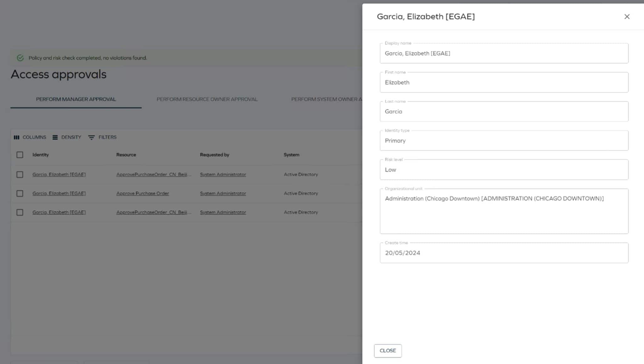Toggle the select-all checkbox in table header
The width and height of the screenshot is (644, 364).
20,155
